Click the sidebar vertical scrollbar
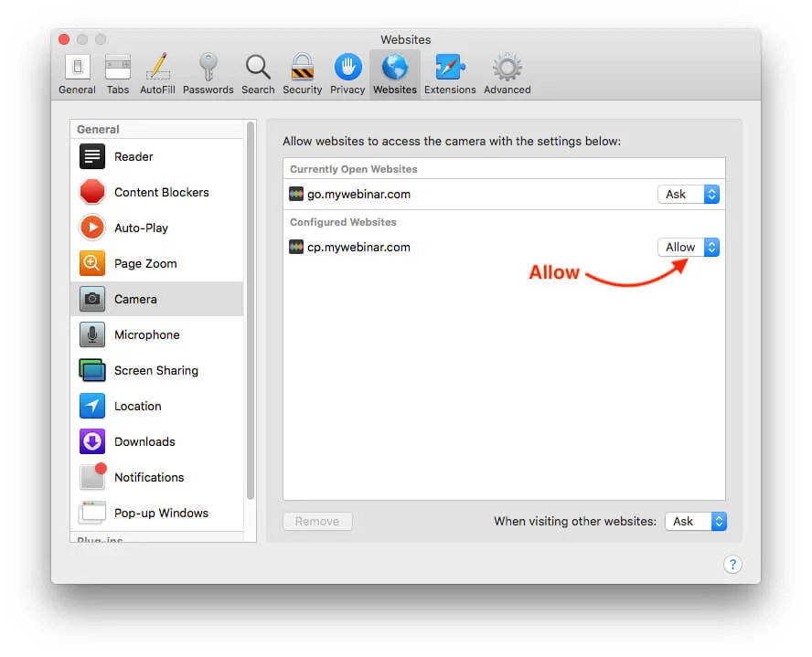Image resolution: width=812 pixels, height=657 pixels. 251,311
